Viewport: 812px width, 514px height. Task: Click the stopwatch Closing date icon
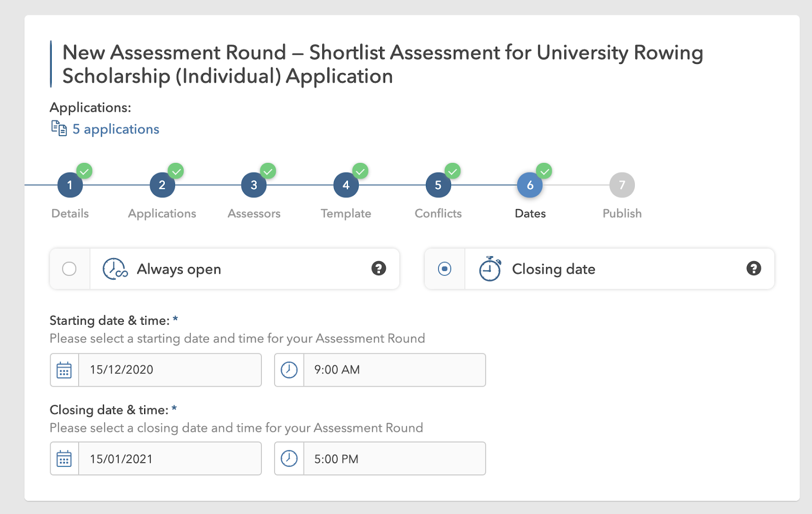[490, 269]
